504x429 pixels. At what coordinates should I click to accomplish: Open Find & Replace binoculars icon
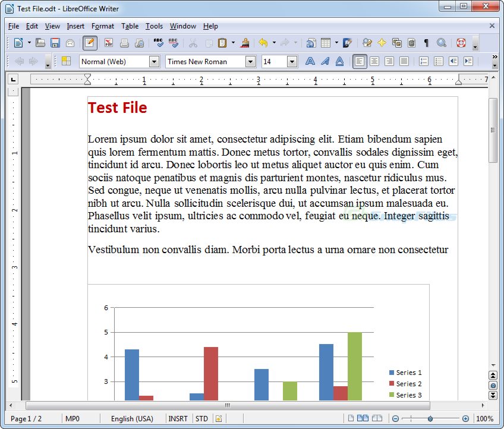click(441, 43)
